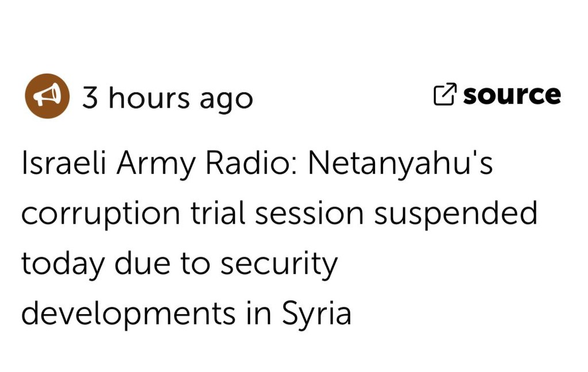Tap the corruption trial session text line
This screenshot has width=588, height=372.
(x=192, y=214)
